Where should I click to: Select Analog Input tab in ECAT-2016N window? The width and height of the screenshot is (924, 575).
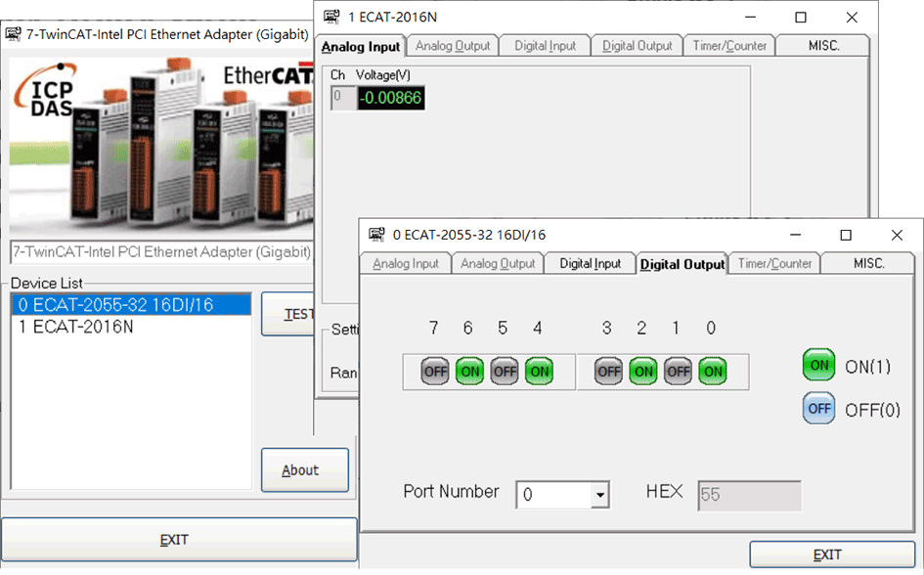(x=361, y=46)
